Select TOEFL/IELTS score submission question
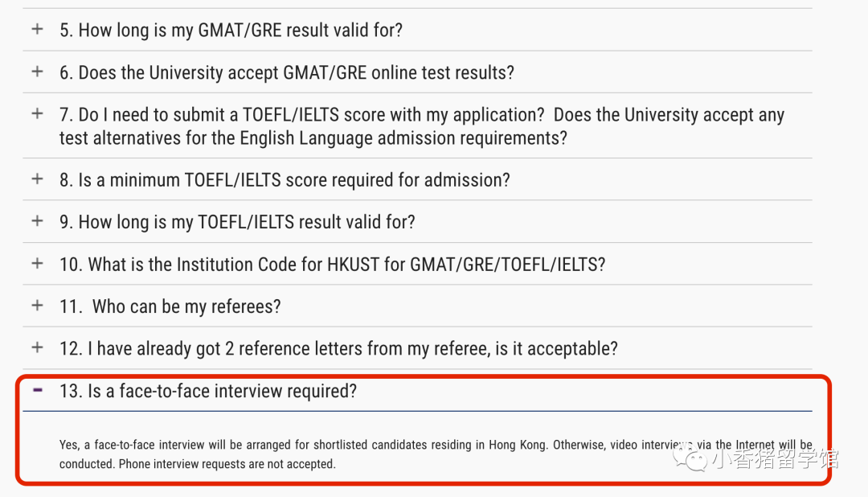Screen dimensions: 868x497 tap(421, 126)
